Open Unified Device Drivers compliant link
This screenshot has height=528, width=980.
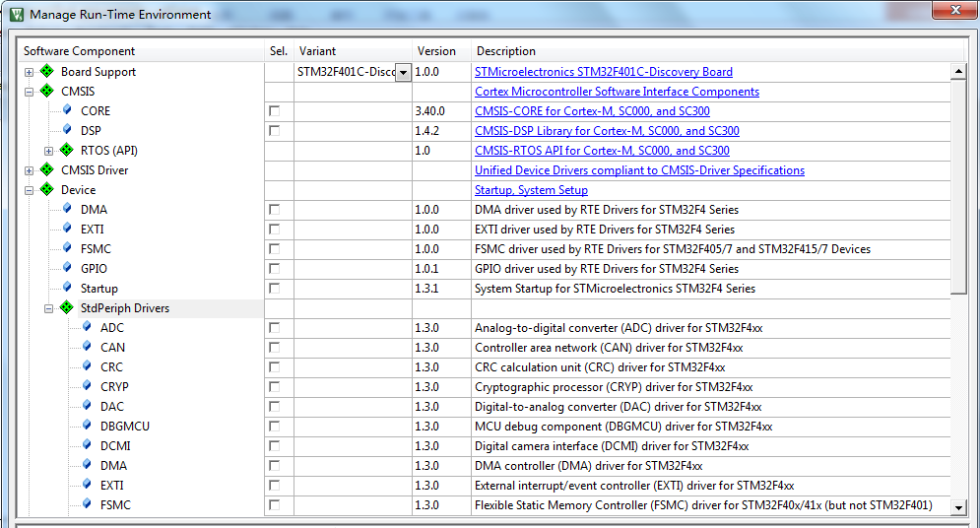click(639, 170)
